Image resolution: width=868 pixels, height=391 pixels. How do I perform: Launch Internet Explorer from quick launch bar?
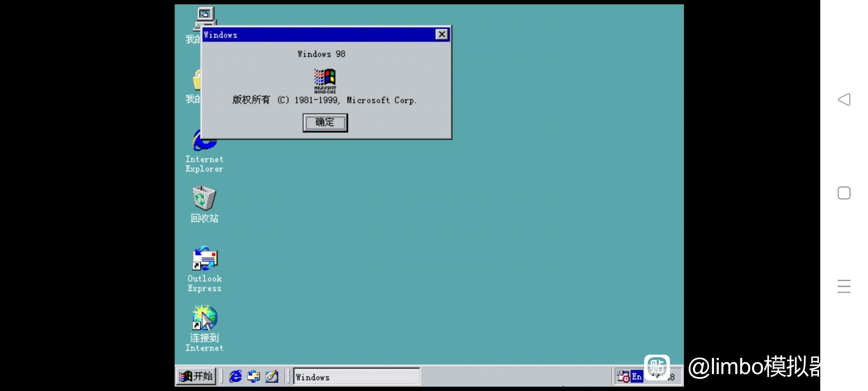point(235,376)
